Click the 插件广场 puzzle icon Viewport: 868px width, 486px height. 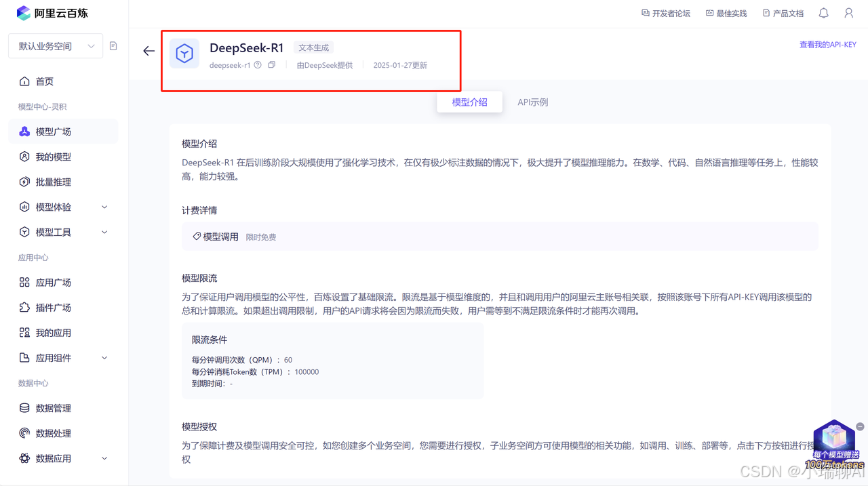(24, 307)
